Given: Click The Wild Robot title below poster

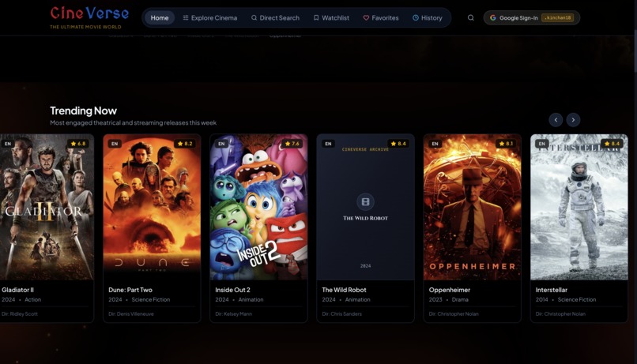Looking at the screenshot, I should pyautogui.click(x=344, y=290).
